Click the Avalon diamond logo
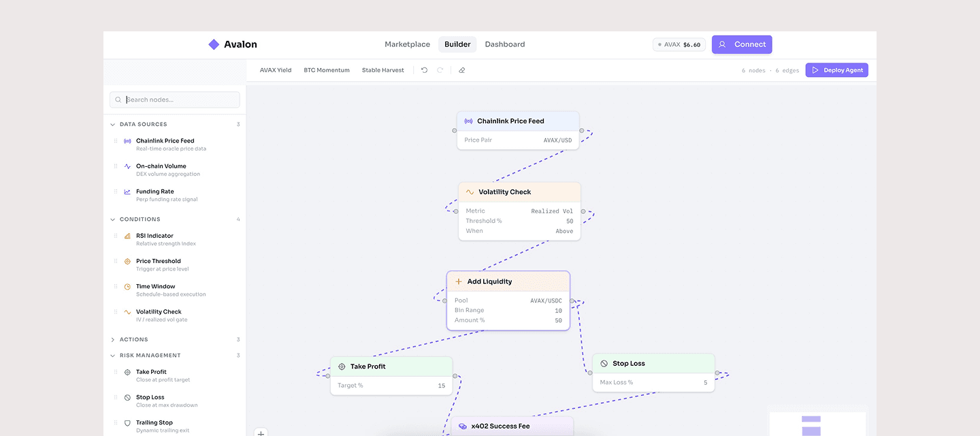This screenshot has width=980, height=436. (214, 44)
